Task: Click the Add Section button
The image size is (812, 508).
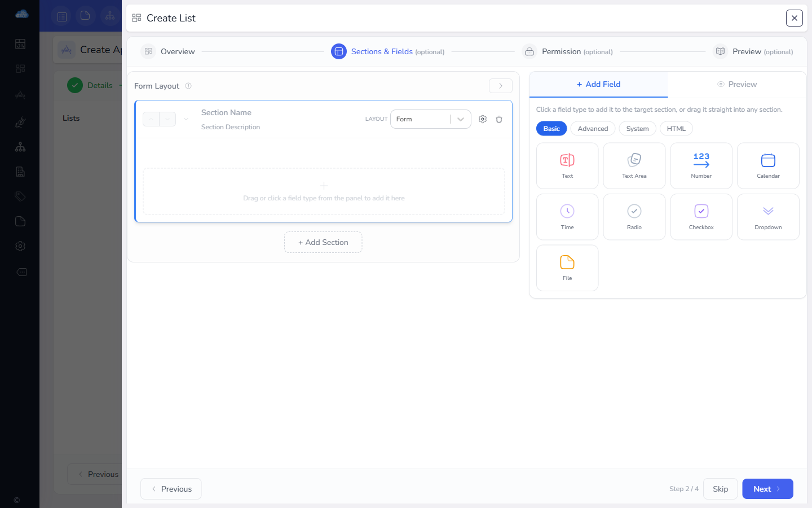Action: 323,242
